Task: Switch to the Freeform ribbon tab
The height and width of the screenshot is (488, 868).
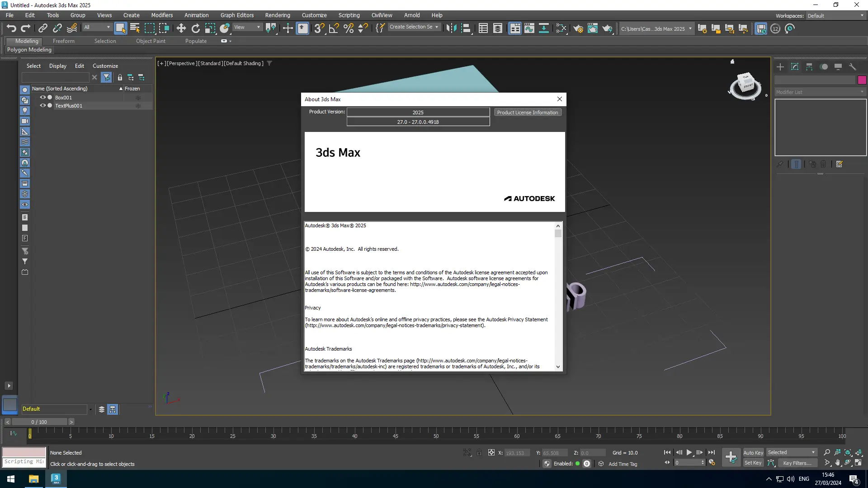Action: point(63,41)
